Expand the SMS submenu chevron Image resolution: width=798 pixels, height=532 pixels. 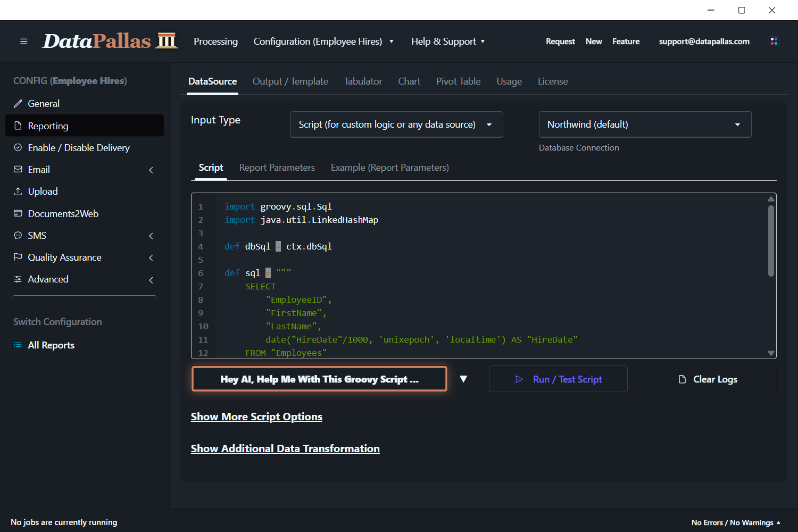(x=151, y=236)
